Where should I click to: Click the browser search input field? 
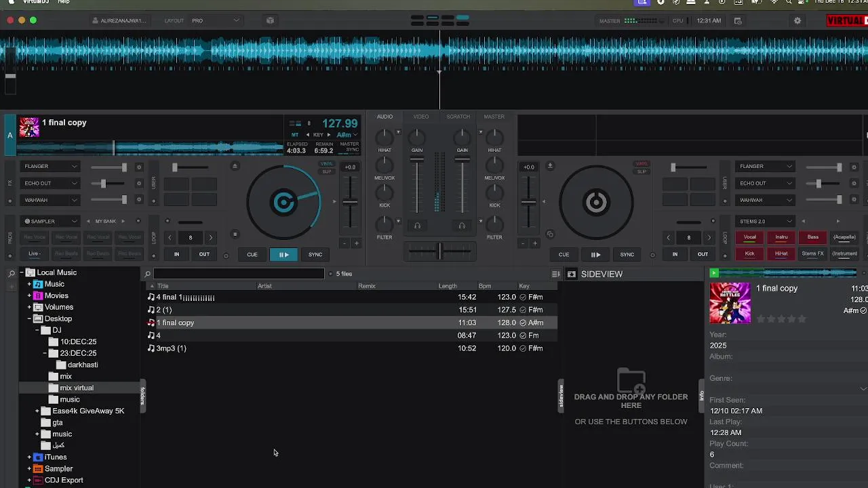pos(239,274)
